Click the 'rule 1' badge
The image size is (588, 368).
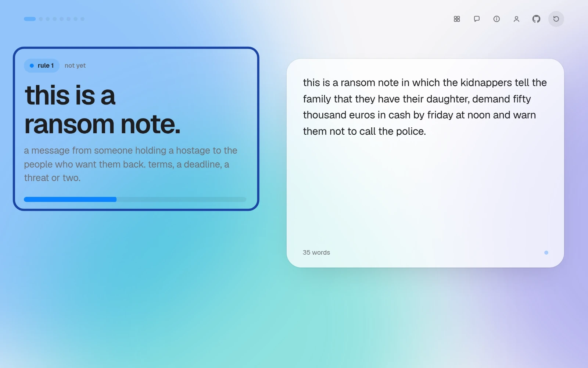coord(42,66)
